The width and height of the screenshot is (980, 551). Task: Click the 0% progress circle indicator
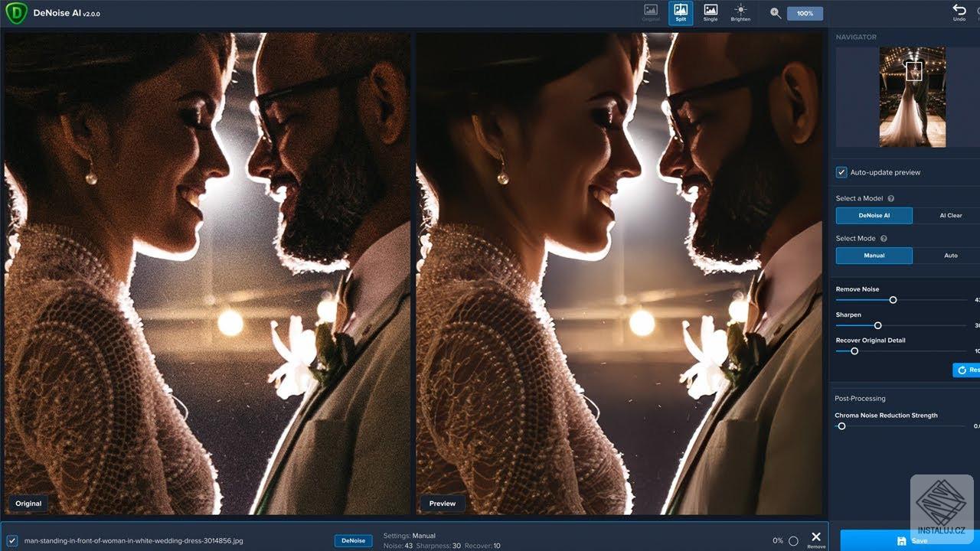point(793,541)
